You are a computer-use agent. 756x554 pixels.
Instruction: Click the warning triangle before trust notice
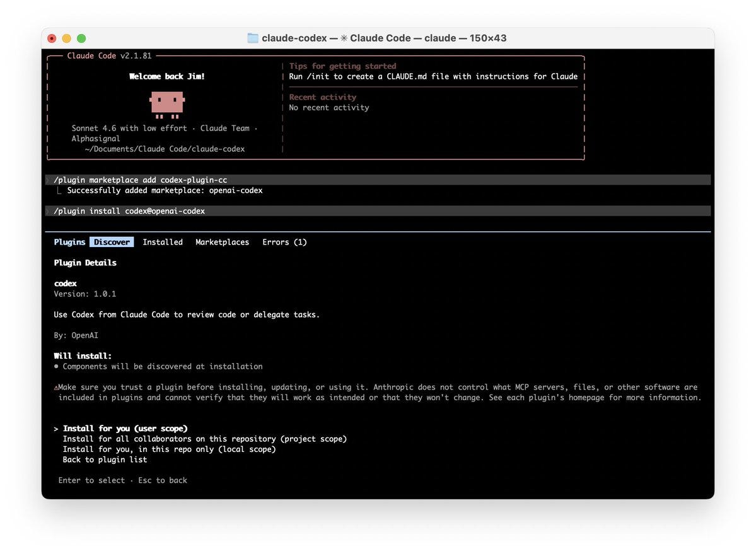[56, 388]
